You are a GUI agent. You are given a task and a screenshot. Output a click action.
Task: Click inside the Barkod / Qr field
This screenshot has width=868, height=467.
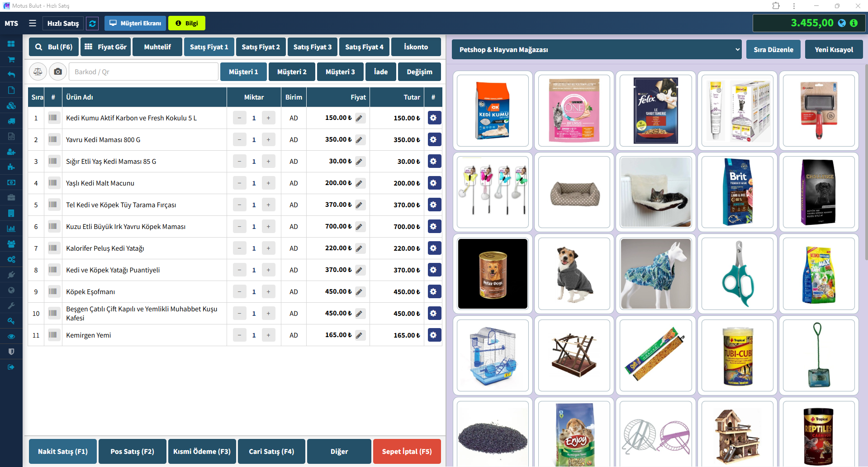(x=143, y=71)
